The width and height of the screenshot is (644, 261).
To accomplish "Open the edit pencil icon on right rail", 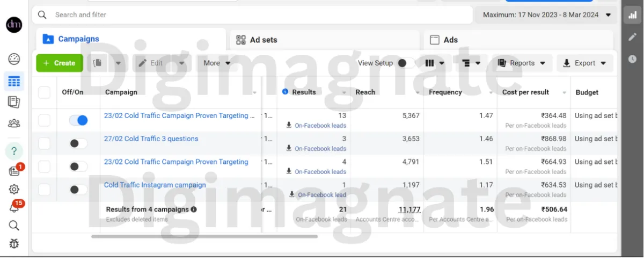I will (x=633, y=37).
